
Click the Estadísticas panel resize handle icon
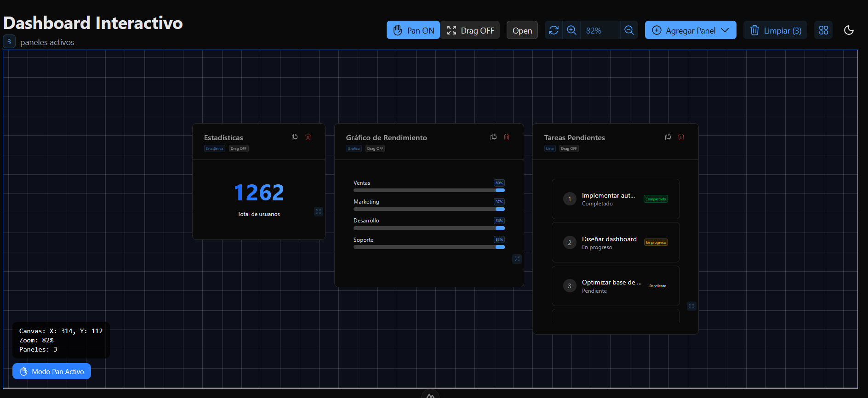point(318,211)
